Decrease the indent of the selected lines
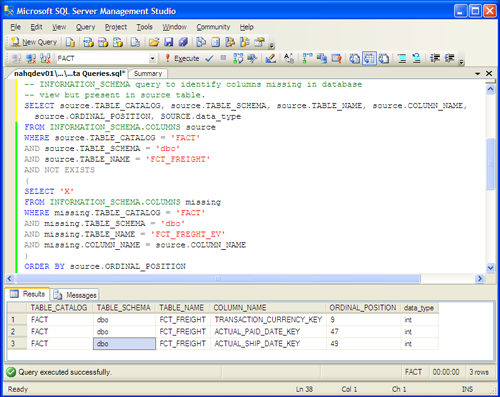Viewport: 500px width, 397px height. tap(435, 59)
